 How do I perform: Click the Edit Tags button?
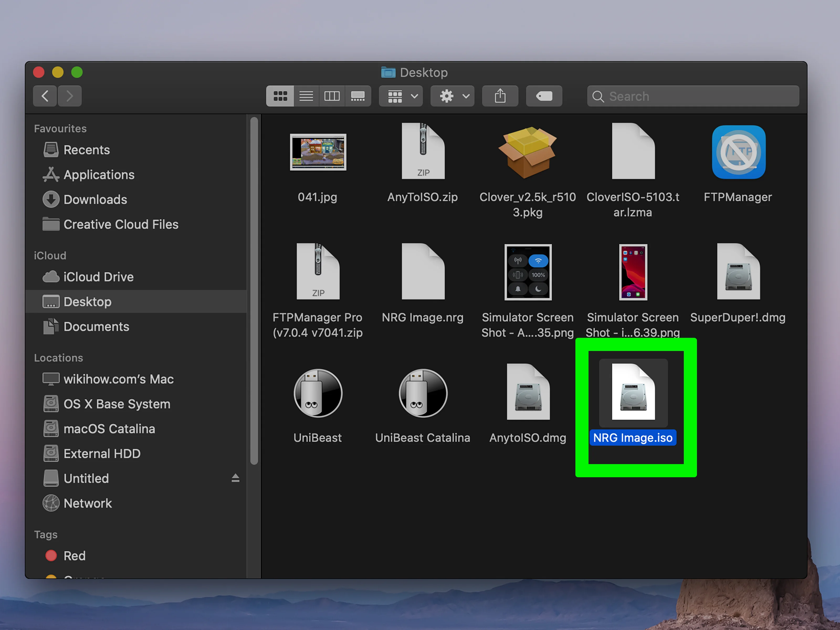pos(544,96)
